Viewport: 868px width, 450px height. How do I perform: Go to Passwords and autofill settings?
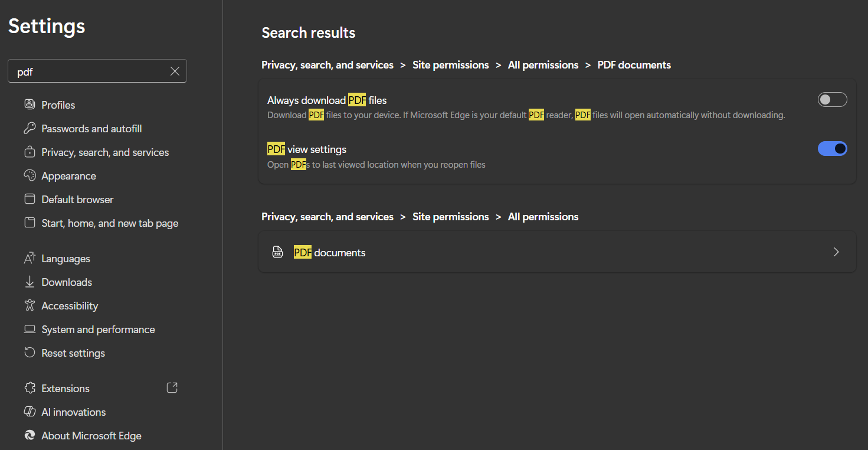91,129
